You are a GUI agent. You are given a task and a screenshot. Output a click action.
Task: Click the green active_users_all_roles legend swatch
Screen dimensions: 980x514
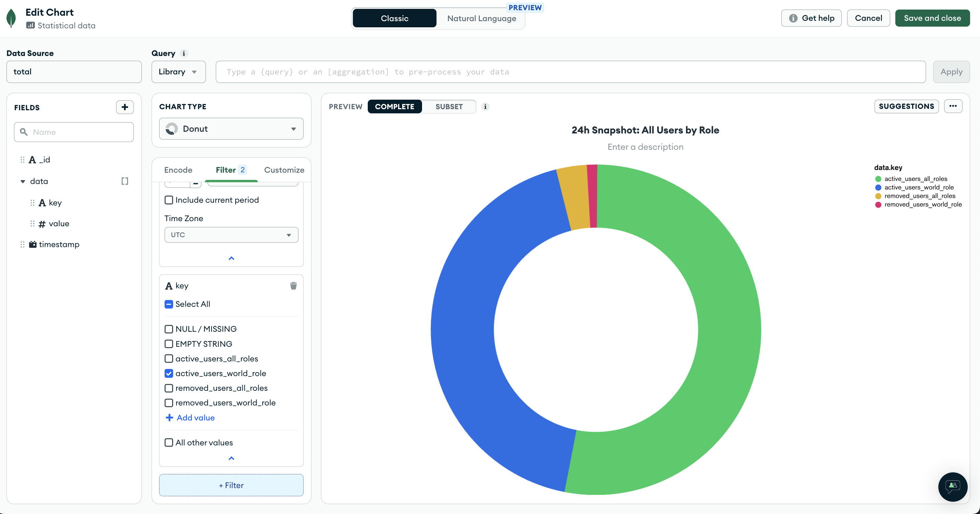point(878,179)
